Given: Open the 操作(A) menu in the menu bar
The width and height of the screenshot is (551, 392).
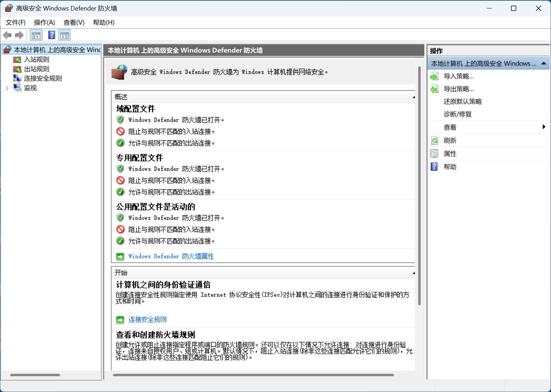Looking at the screenshot, I should click(44, 22).
